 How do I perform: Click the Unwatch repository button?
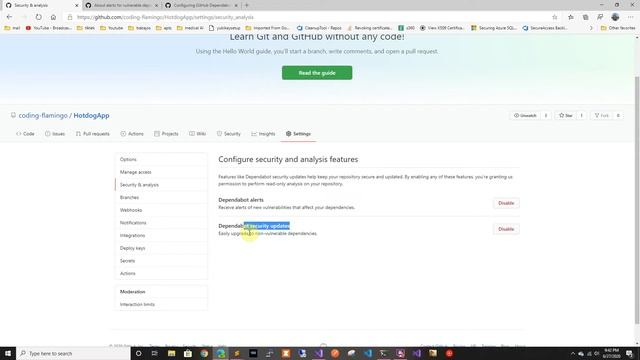point(525,116)
